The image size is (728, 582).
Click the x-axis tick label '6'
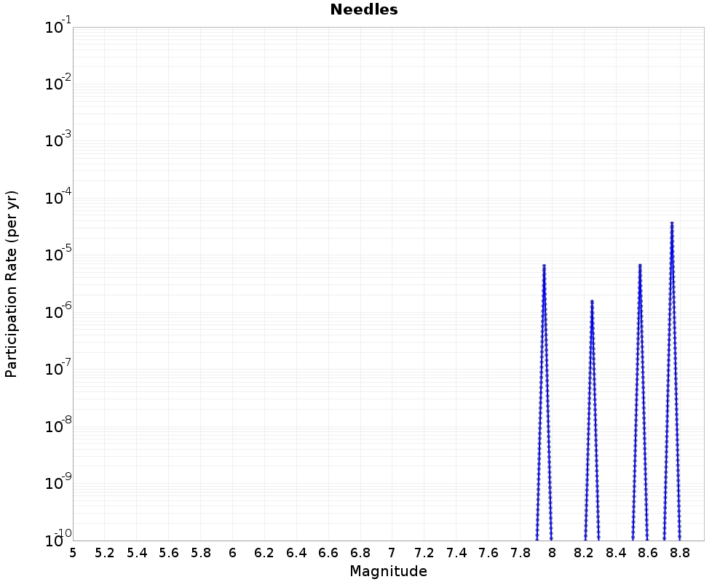point(233,553)
